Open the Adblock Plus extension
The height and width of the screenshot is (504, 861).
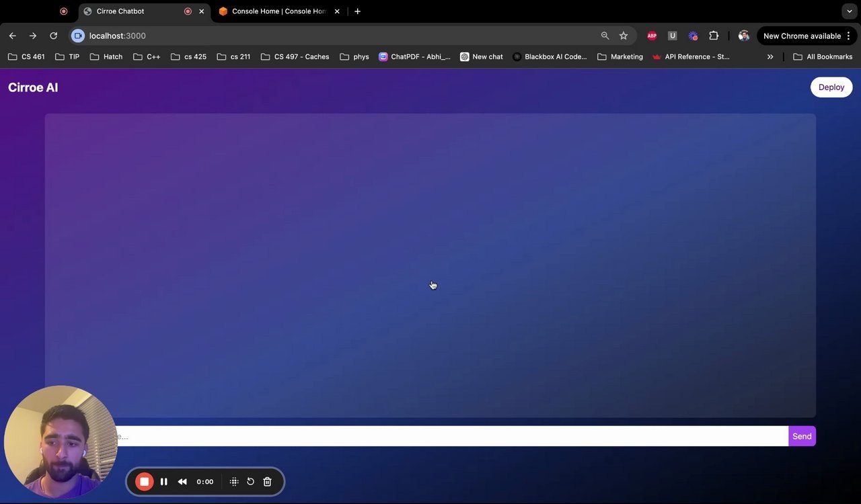click(x=651, y=36)
